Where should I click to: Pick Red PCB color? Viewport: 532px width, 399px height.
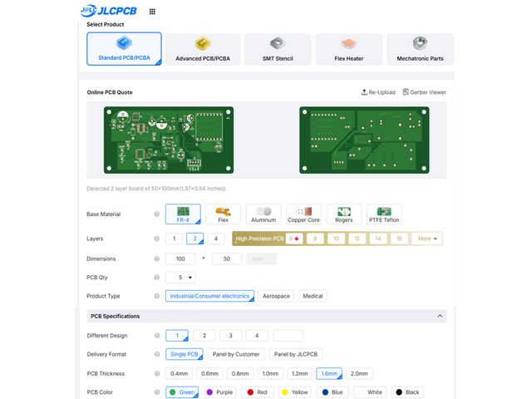click(x=258, y=392)
